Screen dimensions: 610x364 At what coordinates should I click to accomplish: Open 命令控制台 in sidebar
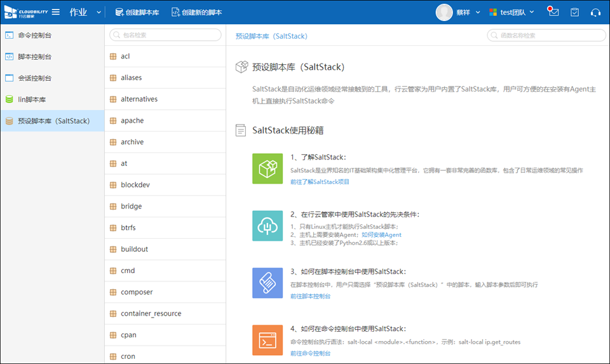click(x=53, y=35)
